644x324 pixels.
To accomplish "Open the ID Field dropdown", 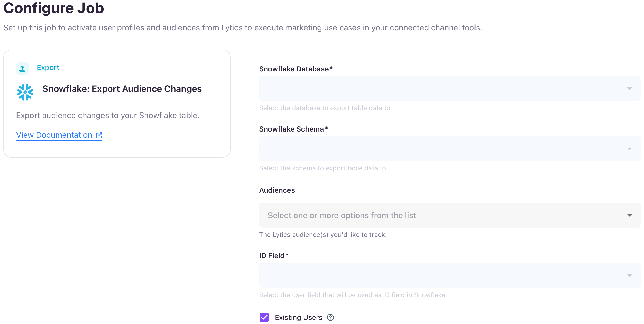I will coord(450,275).
